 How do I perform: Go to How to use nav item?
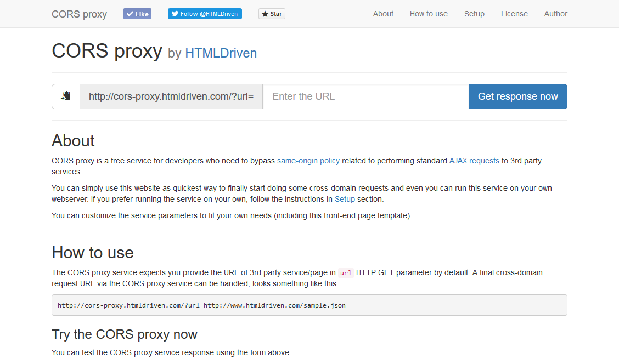(x=429, y=14)
